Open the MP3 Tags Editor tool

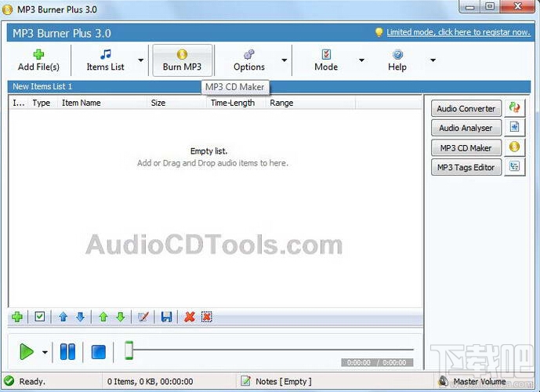click(466, 168)
